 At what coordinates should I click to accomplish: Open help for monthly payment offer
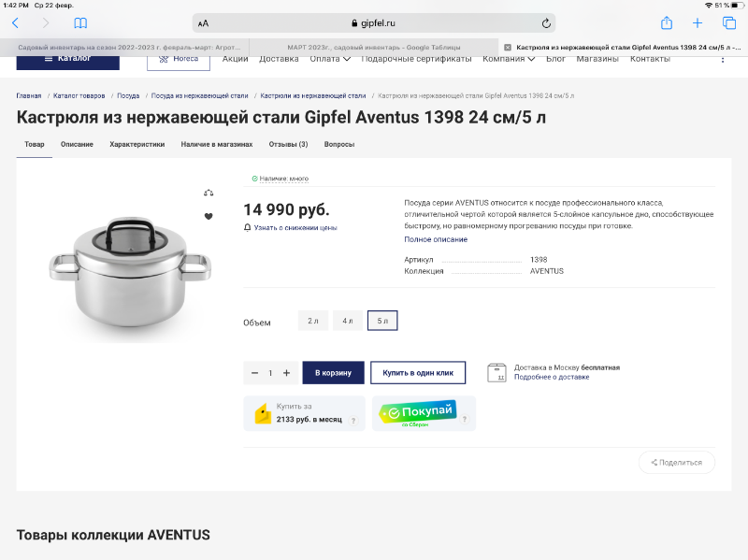pos(353,421)
